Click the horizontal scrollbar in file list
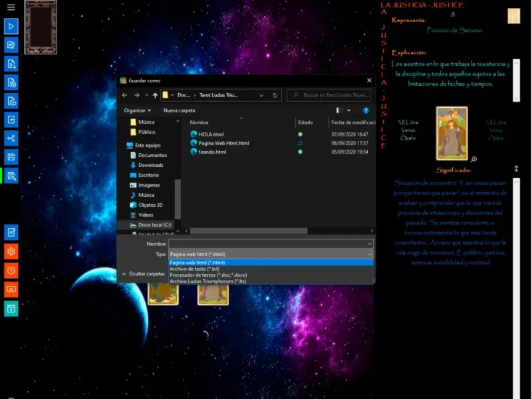This screenshot has height=399, width=532. pyautogui.click(x=249, y=231)
